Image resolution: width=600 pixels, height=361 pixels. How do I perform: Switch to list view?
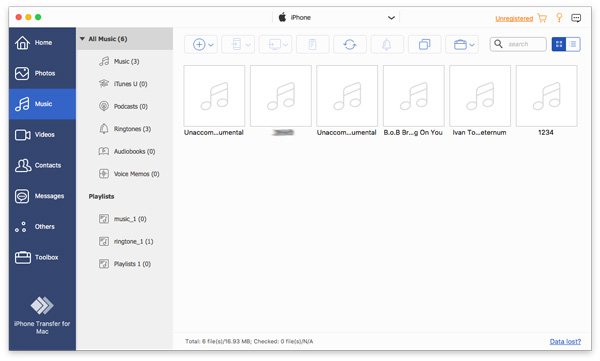(x=573, y=44)
